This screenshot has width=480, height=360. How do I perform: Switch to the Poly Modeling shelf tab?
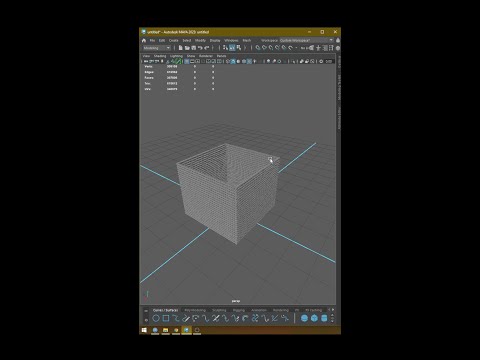[x=195, y=310]
